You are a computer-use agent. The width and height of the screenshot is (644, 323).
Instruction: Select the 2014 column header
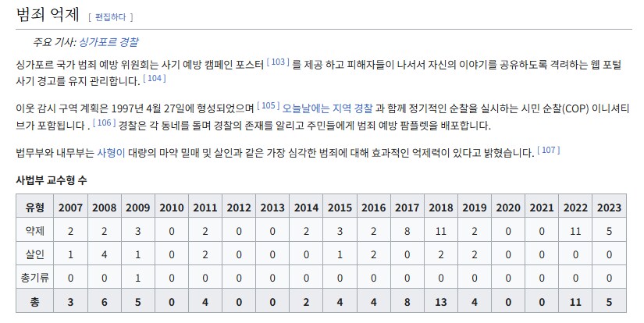(x=307, y=207)
